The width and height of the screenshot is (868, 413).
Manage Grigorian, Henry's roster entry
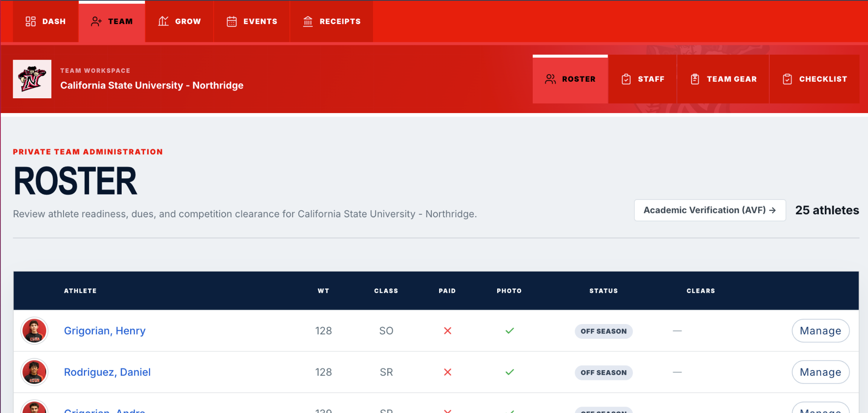point(821,331)
